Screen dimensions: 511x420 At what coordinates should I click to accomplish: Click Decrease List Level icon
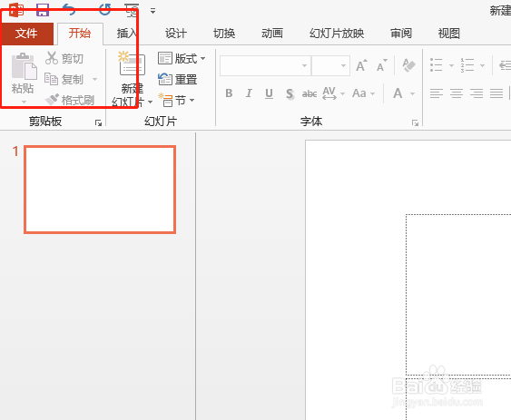coord(505,65)
